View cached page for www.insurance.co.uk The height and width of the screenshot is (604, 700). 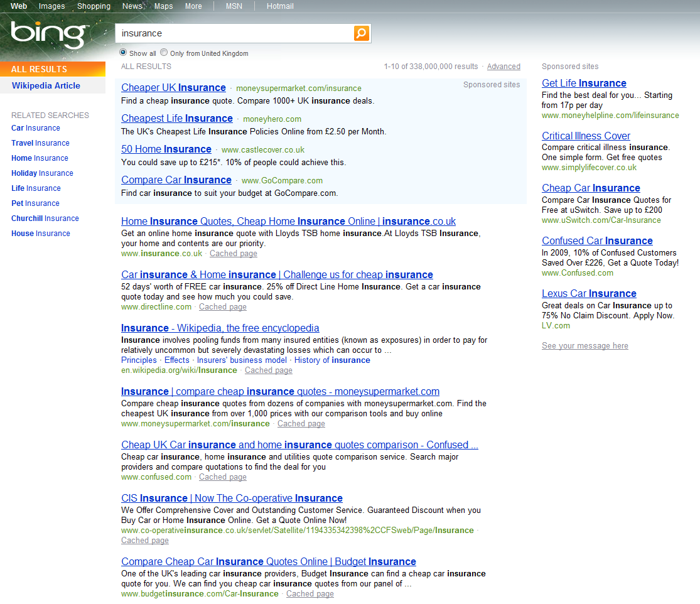coord(234,254)
